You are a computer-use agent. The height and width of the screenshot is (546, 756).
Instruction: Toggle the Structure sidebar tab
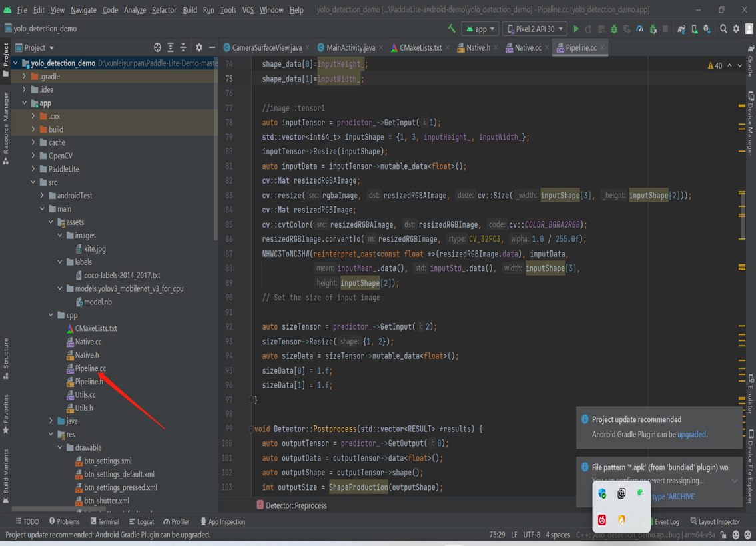point(6,358)
